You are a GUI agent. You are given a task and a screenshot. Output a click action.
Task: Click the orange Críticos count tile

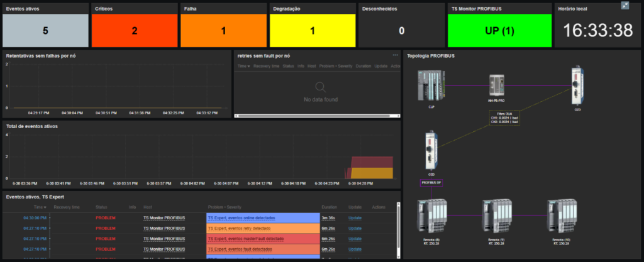point(135,31)
